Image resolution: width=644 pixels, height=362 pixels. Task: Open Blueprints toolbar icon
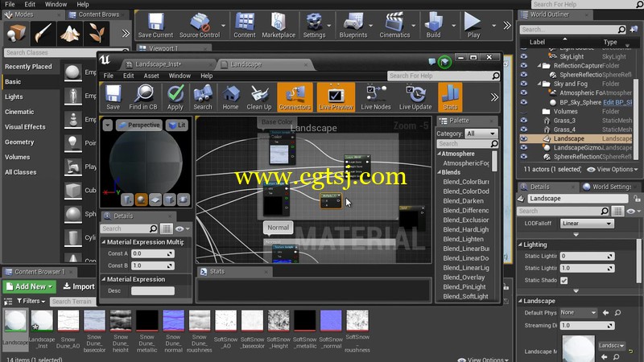click(x=353, y=25)
